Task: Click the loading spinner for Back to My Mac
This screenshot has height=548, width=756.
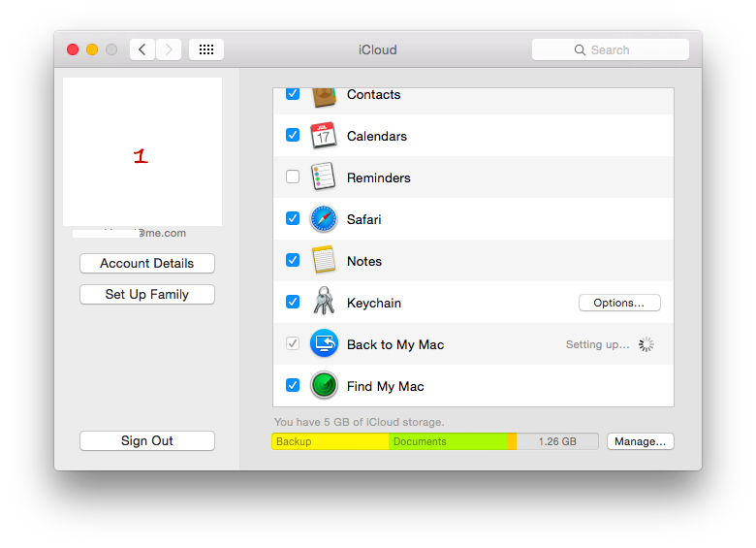Action: pos(646,344)
